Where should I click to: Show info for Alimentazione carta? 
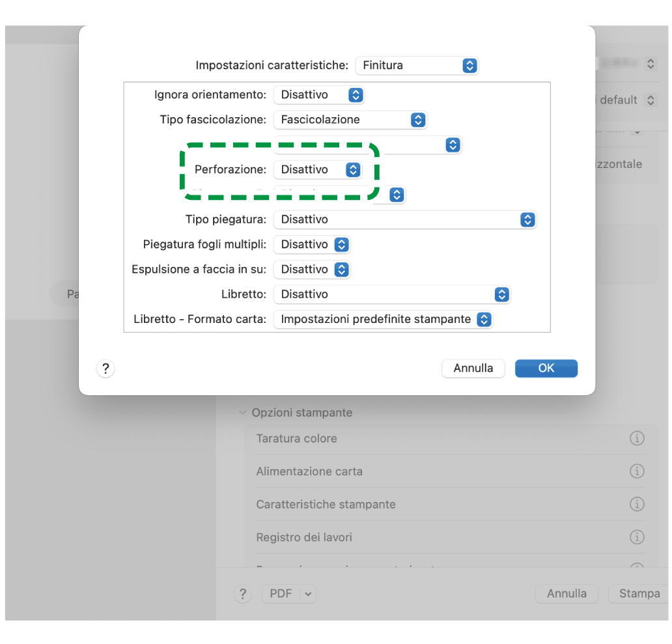tap(637, 471)
